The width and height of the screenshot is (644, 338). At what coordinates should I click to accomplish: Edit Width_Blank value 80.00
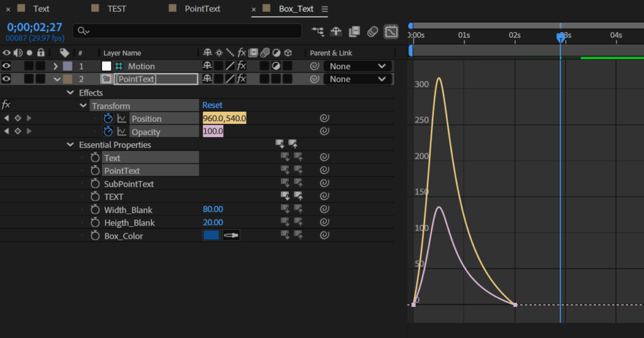213,209
